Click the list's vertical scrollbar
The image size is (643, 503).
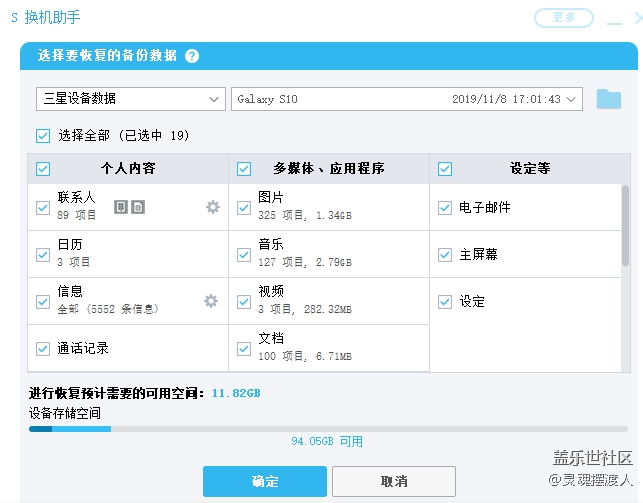pyautogui.click(x=625, y=230)
